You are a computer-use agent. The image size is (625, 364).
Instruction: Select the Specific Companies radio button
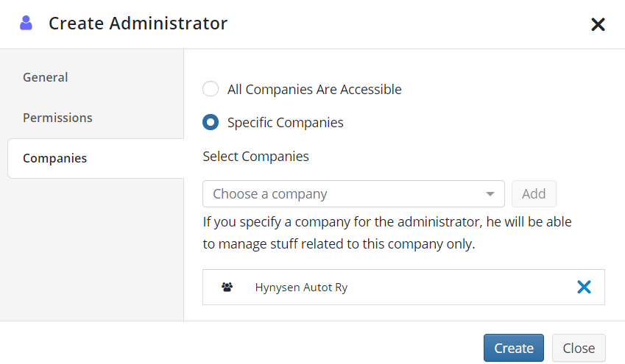pyautogui.click(x=211, y=122)
